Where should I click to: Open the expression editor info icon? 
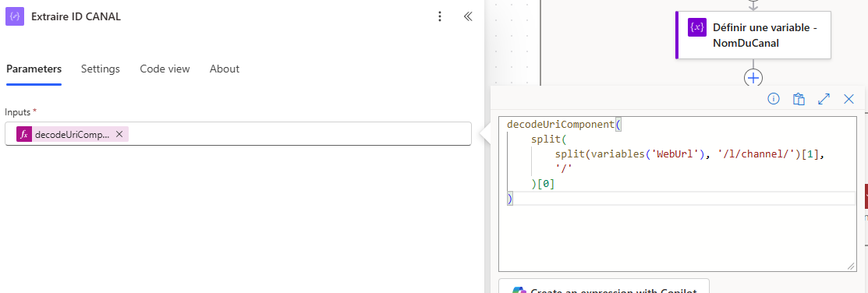(x=774, y=99)
